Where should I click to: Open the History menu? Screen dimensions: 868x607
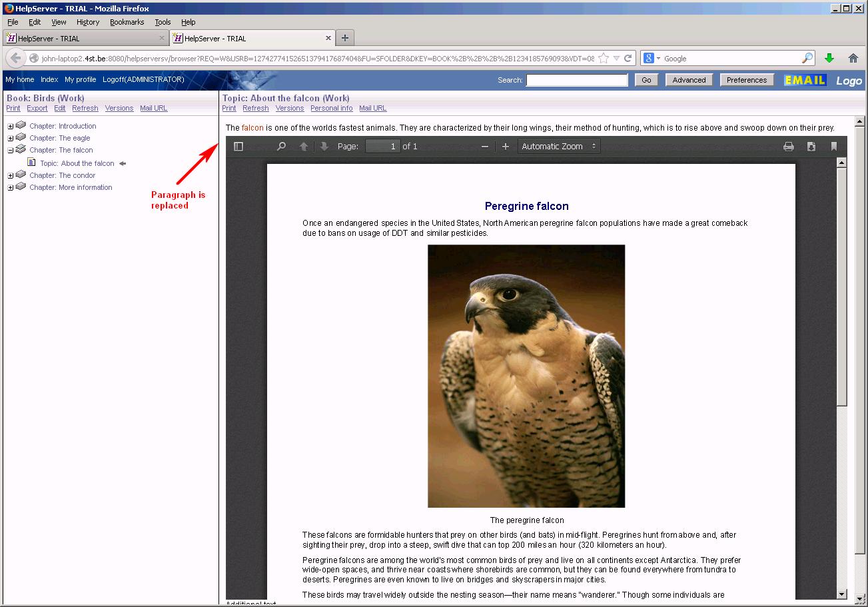pyautogui.click(x=88, y=22)
